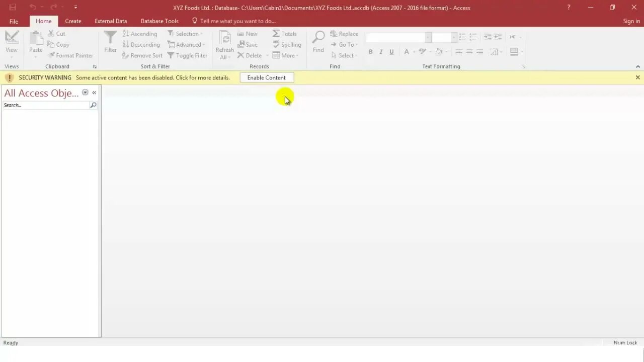Click the numbering list icon
The image size is (644, 362).
click(x=473, y=37)
